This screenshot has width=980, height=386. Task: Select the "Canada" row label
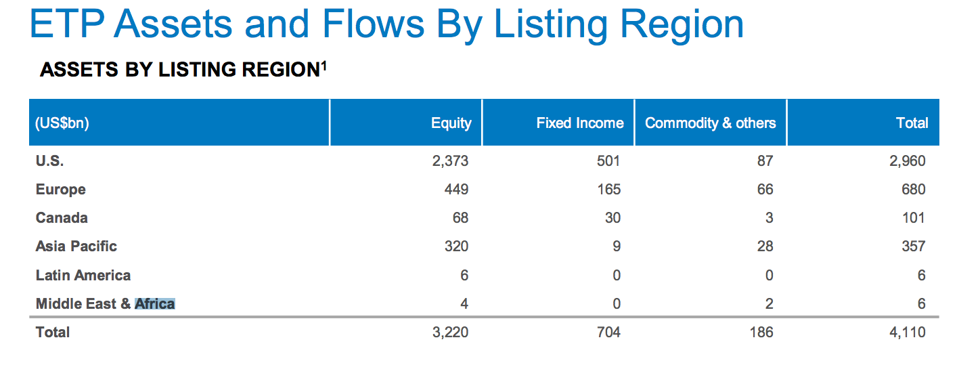(x=62, y=218)
